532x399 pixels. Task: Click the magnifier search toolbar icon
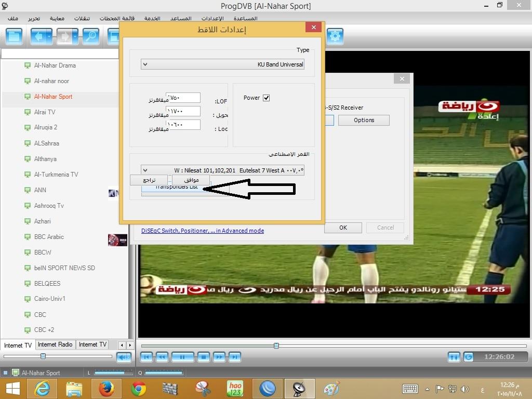[91, 36]
